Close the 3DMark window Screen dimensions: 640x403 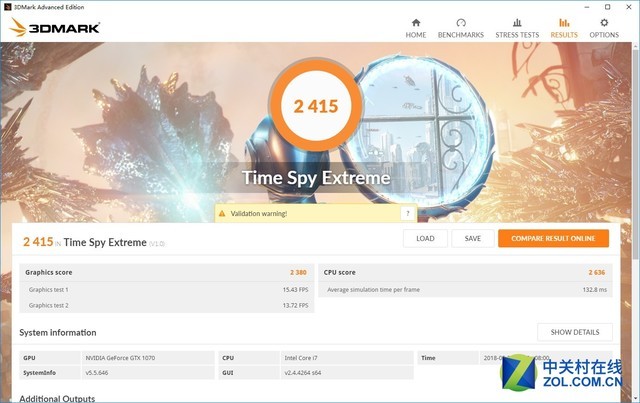629,7
